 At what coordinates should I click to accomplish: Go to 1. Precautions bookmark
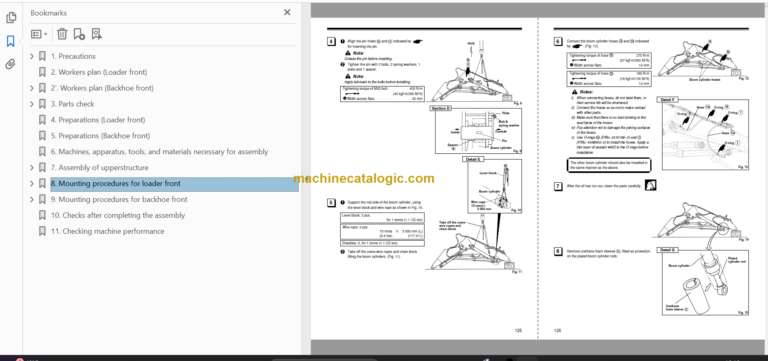[73, 56]
